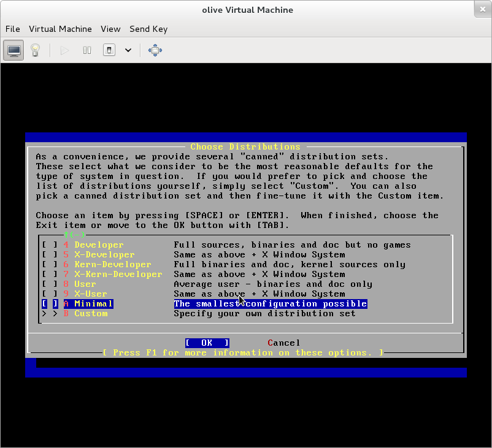
Task: Open virtual hardware details lightbulb icon
Action: pos(36,50)
